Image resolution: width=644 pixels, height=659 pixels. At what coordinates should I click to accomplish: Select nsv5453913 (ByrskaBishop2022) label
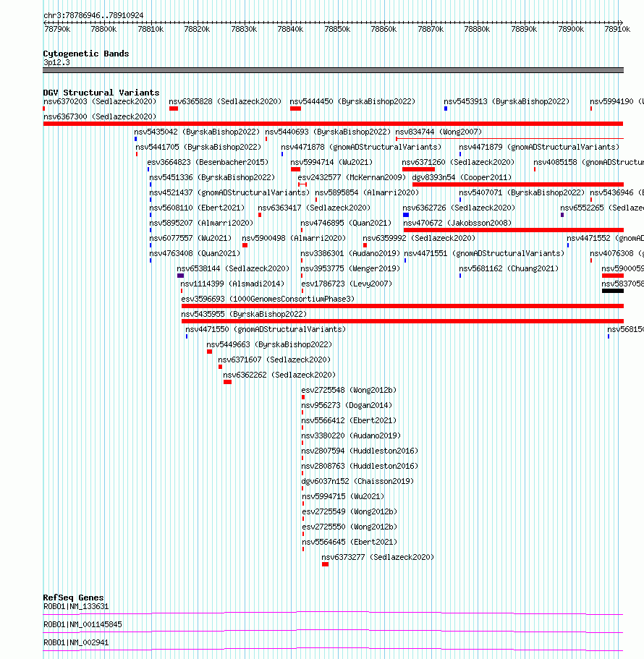coord(507,101)
